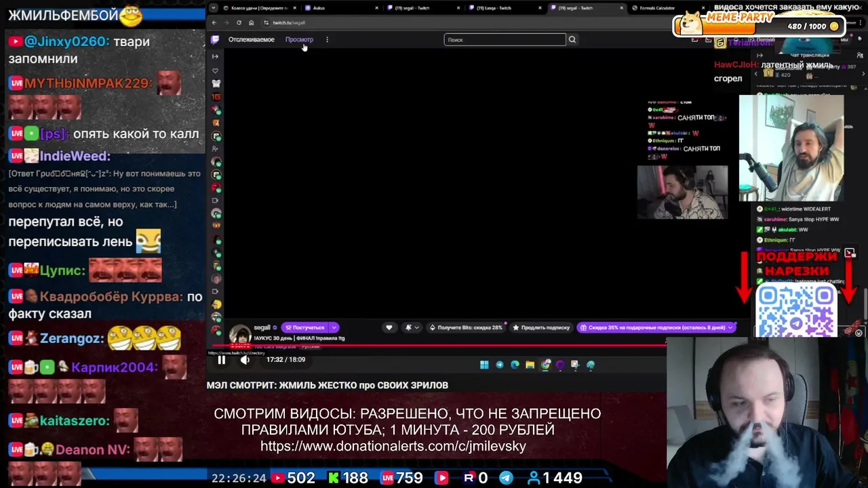The height and width of the screenshot is (488, 868).
Task: Click the Windows Start button in taskbar
Action: (484, 365)
